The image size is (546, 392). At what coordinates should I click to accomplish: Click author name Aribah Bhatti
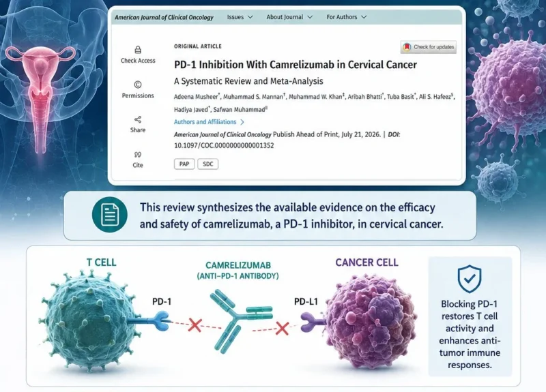[364, 97]
